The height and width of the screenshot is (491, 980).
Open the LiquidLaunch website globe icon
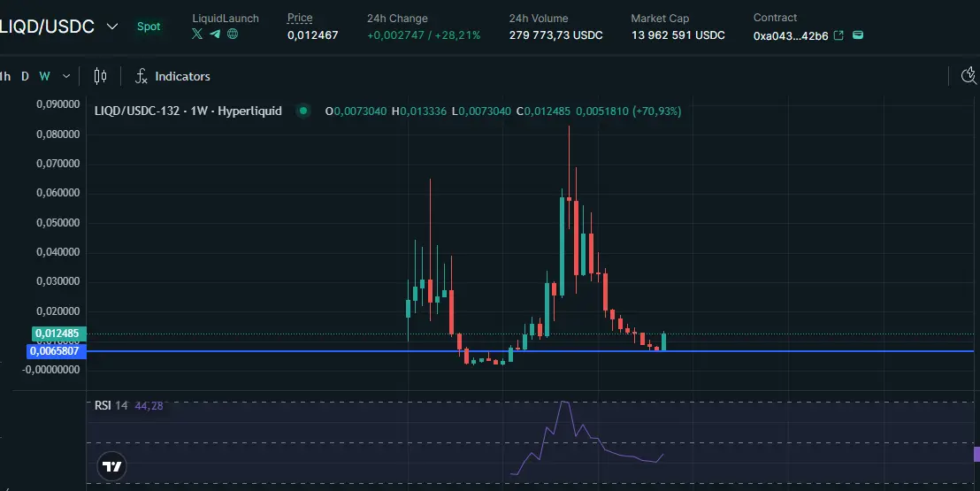point(233,34)
